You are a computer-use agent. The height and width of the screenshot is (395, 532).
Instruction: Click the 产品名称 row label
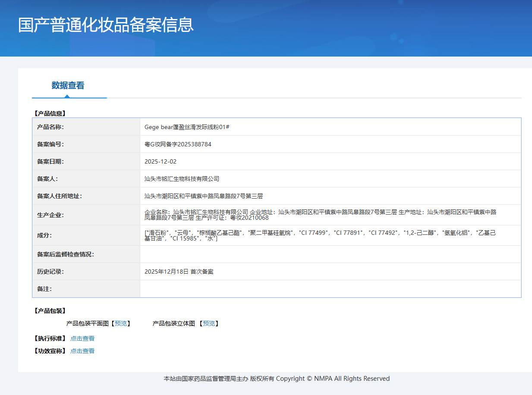point(50,127)
